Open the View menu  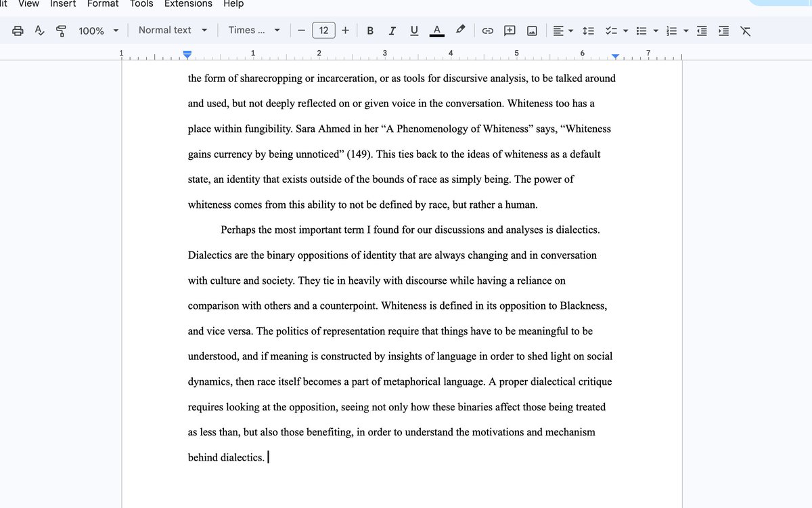(x=28, y=4)
